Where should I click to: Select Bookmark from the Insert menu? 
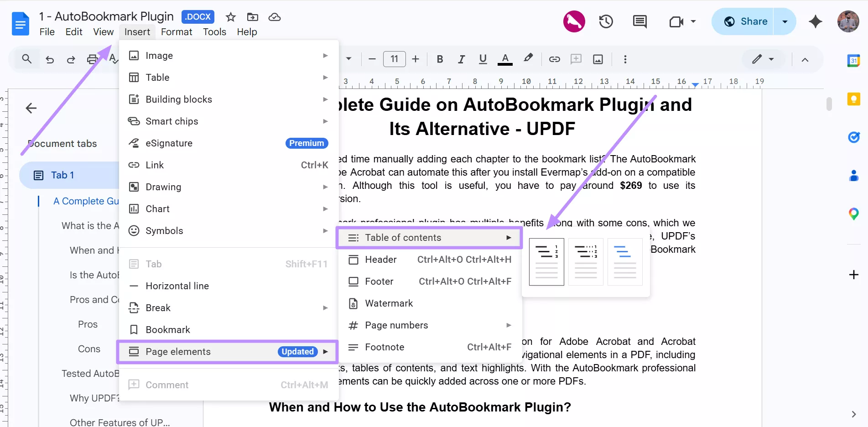(x=167, y=329)
